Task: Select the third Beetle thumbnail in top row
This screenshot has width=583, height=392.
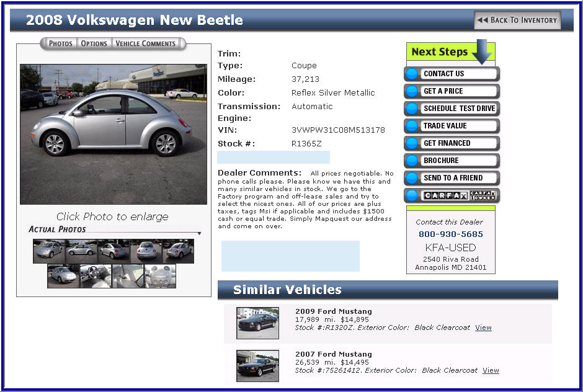Action: (113, 251)
